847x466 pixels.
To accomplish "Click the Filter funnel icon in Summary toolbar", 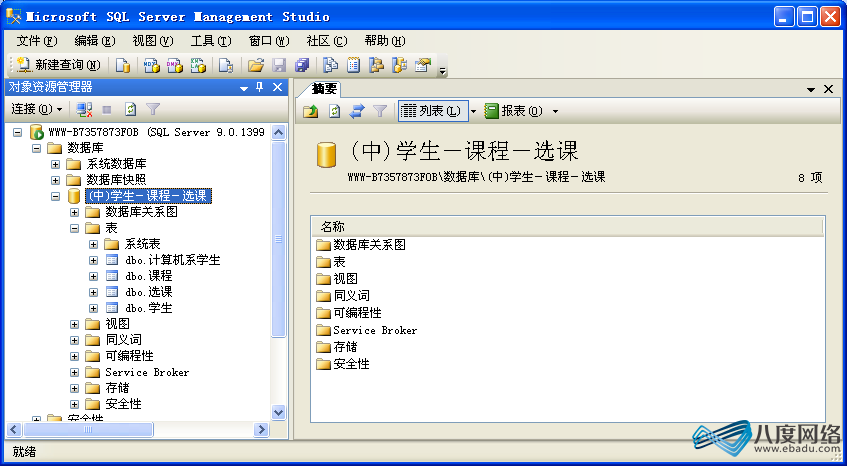I will 380,111.
